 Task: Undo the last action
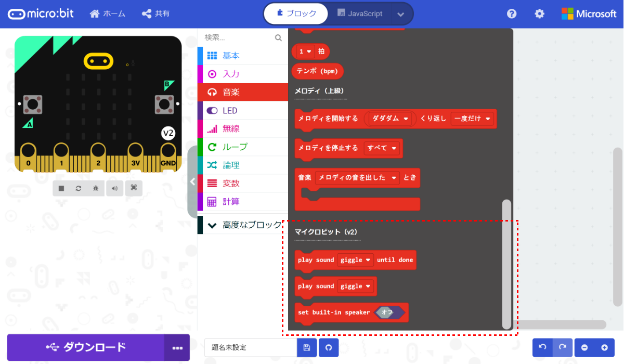pos(542,347)
